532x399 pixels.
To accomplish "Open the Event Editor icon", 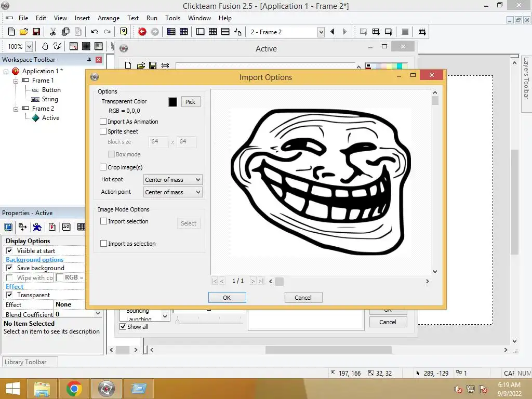I will [212, 32].
